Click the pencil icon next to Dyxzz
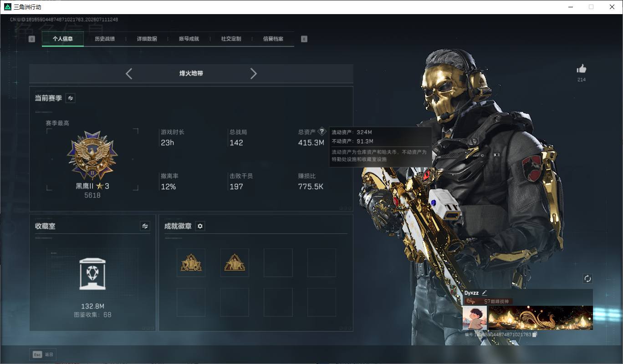The width and height of the screenshot is (623, 364). (485, 293)
